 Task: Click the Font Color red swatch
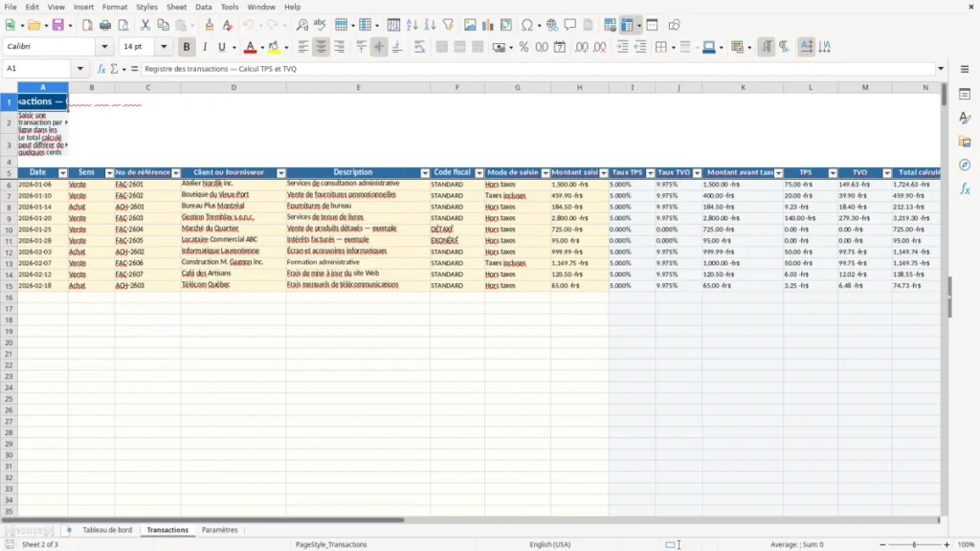250,47
